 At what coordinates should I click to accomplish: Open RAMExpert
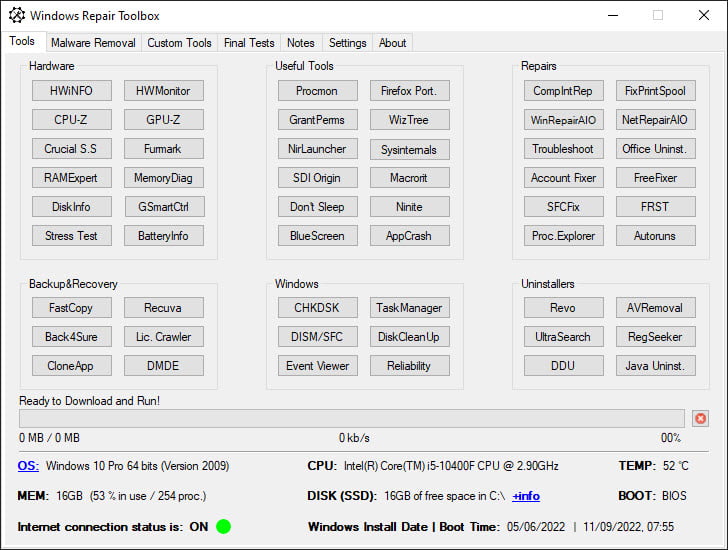pos(72,178)
